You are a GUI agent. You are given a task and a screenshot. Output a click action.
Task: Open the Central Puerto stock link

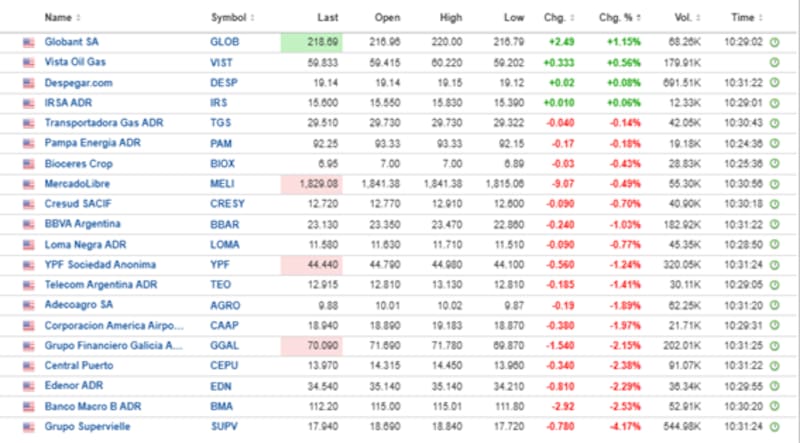point(77,365)
